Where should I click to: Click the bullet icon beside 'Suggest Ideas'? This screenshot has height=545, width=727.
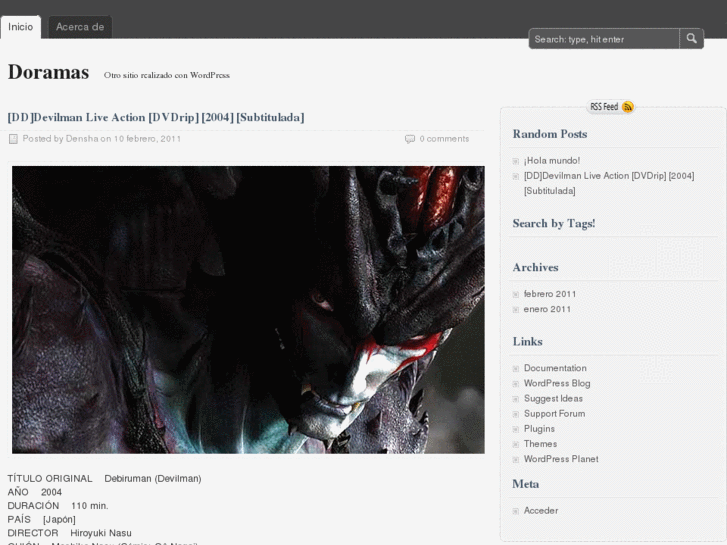point(516,399)
